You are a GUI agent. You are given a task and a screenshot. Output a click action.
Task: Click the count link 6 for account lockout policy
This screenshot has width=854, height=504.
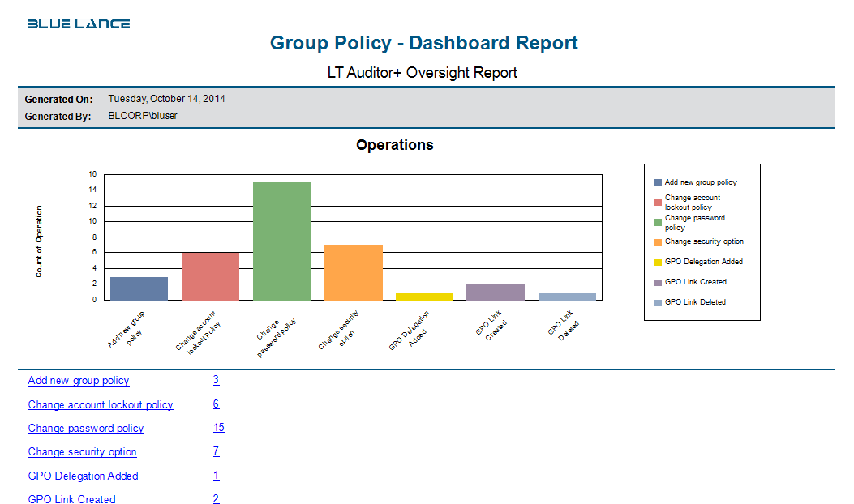216,404
